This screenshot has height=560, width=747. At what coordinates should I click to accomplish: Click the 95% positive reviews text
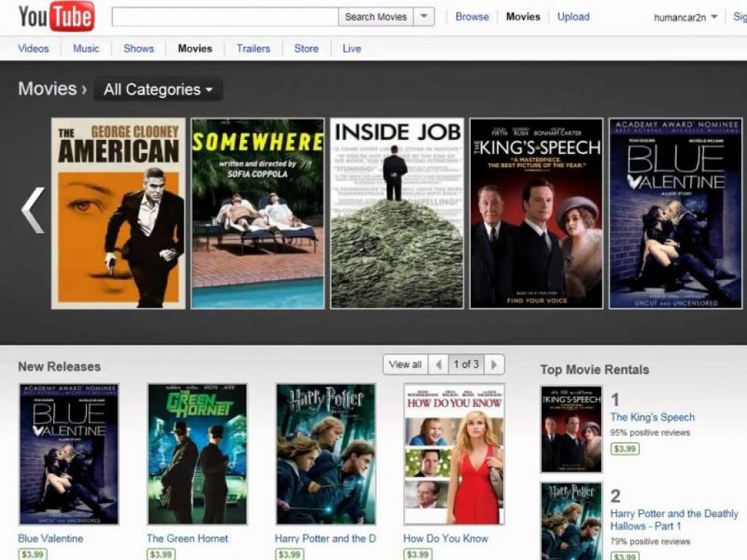650,433
